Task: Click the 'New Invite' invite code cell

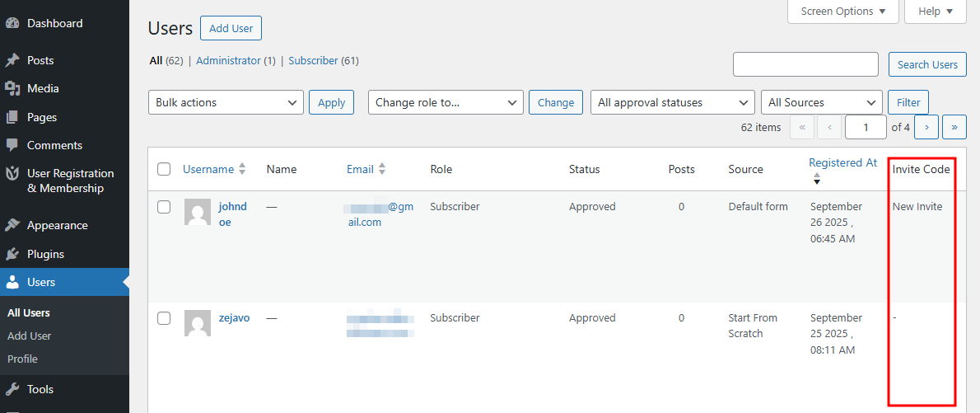Action: [x=917, y=206]
